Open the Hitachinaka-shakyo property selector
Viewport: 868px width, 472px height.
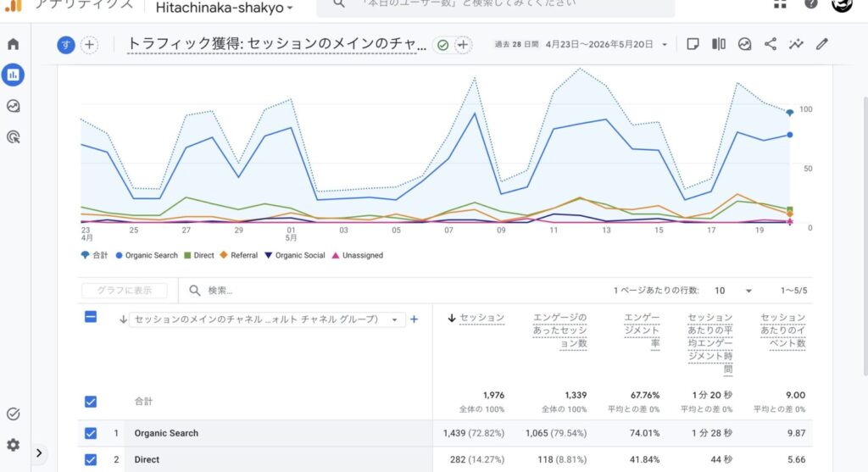point(224,8)
